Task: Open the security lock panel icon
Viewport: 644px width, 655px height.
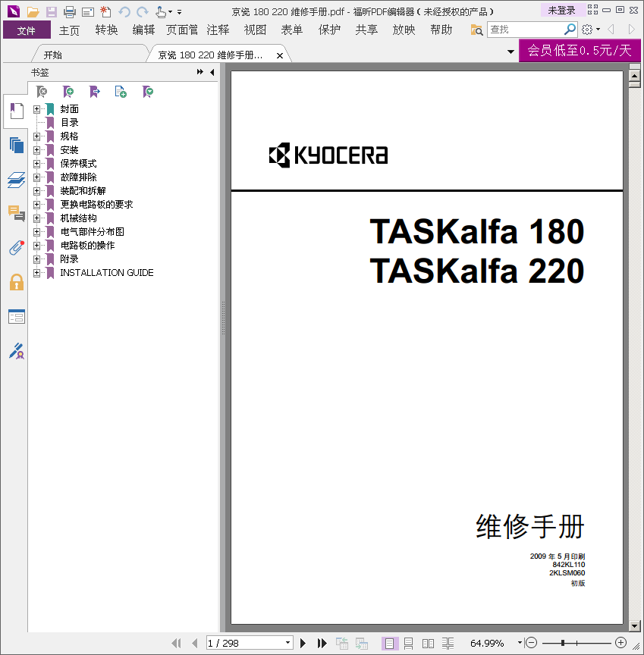Action: pos(16,282)
